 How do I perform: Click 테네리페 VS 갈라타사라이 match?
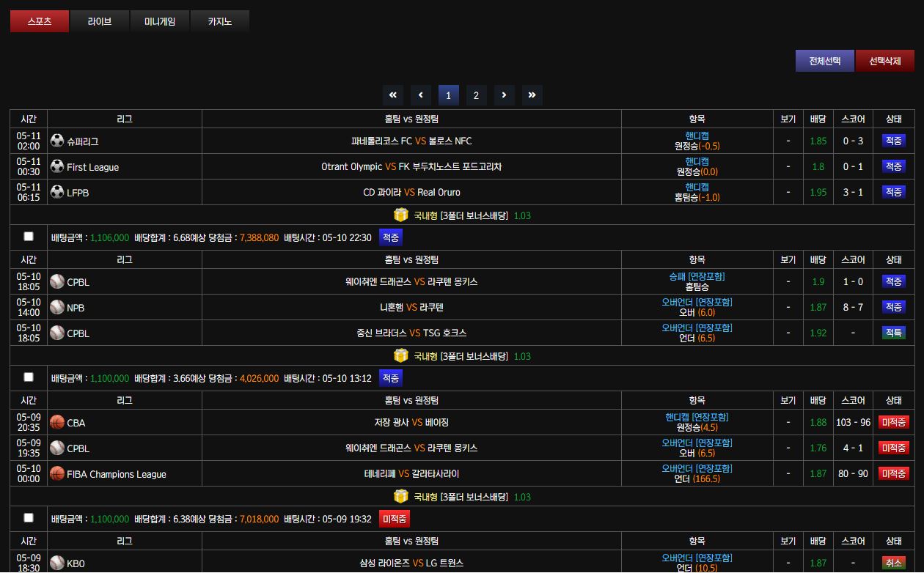pos(411,473)
